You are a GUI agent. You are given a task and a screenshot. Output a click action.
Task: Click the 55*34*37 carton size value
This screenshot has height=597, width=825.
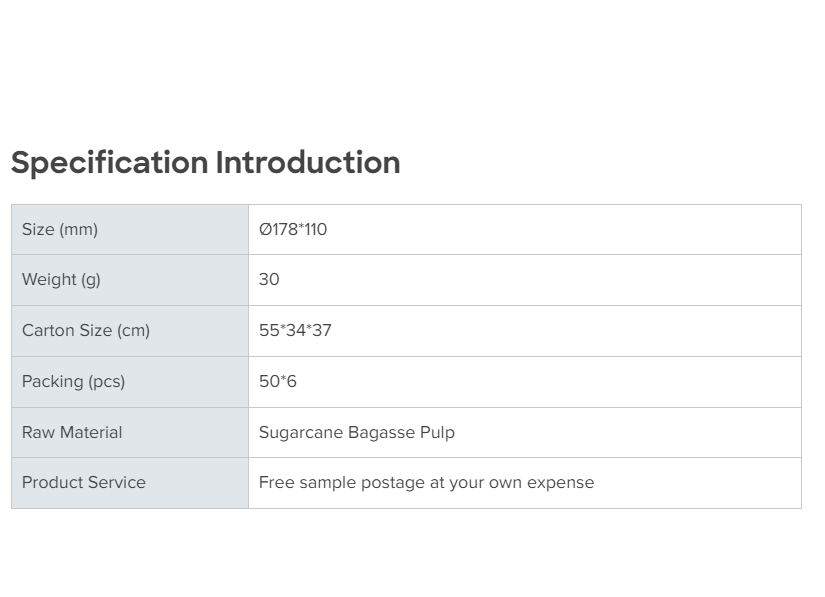(295, 331)
